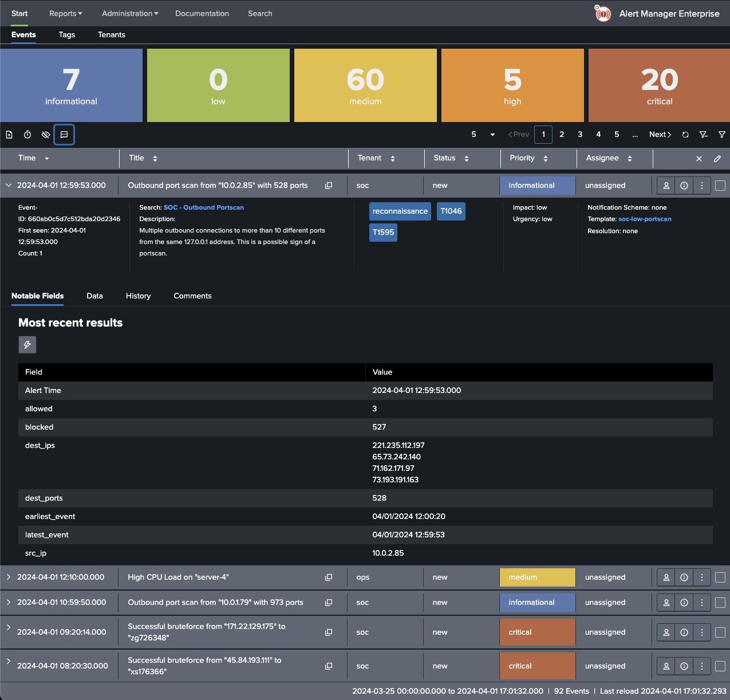Toggle the crossed-eye hide events icon
The width and height of the screenshot is (730, 700).
[46, 135]
